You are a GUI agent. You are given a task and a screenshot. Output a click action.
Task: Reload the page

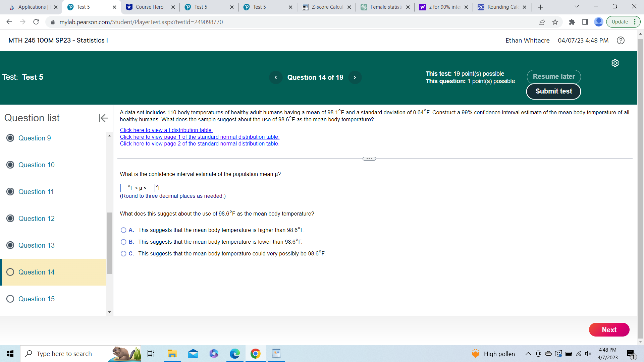(36, 22)
